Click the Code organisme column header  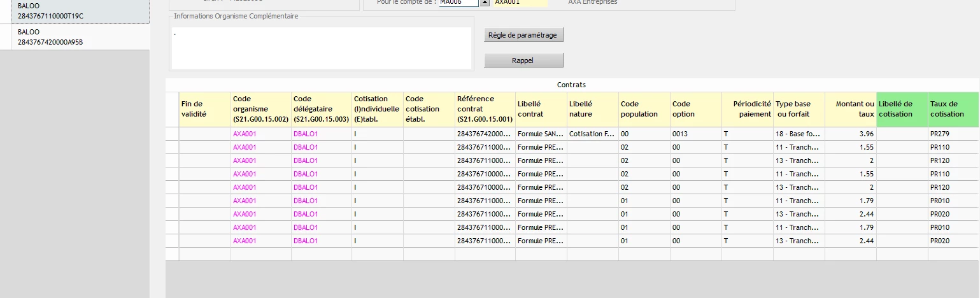pyautogui.click(x=260, y=109)
